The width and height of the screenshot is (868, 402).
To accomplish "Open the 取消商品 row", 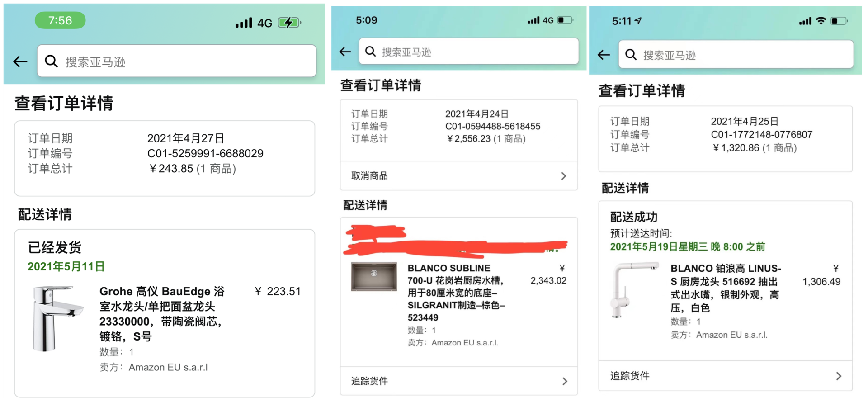I will [x=459, y=176].
